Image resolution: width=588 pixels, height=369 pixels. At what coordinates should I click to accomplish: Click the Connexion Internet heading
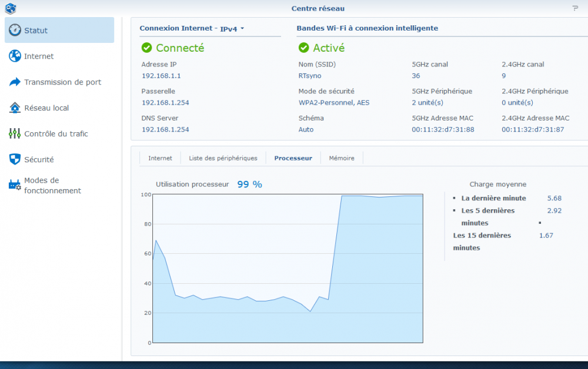[175, 28]
